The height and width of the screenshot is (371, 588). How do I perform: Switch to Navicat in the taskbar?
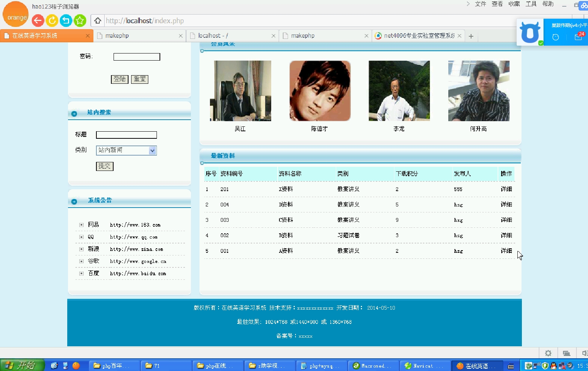click(x=425, y=366)
